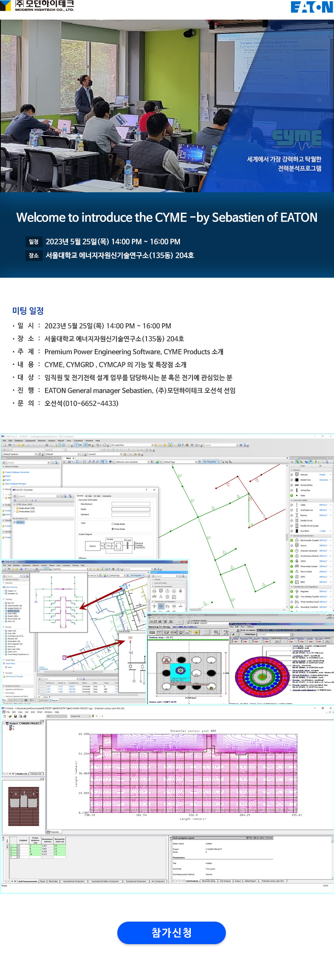Toggle the Vertical Bus symbol visibility
The height and width of the screenshot is (980, 334).
[x=292, y=490]
